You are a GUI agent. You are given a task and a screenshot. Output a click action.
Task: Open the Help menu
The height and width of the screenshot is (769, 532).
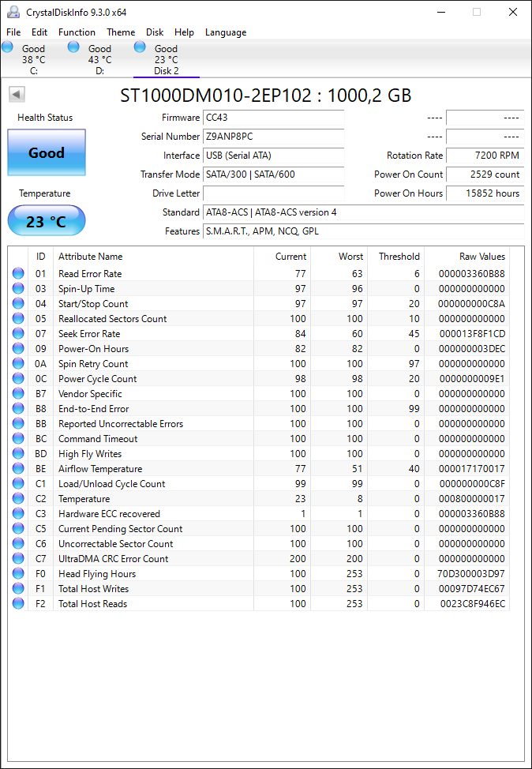click(185, 32)
